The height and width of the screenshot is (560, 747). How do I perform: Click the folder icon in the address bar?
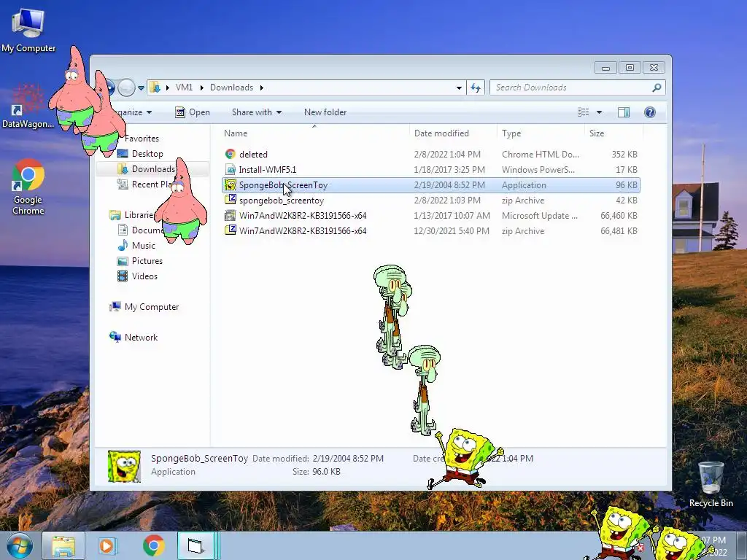tap(155, 87)
